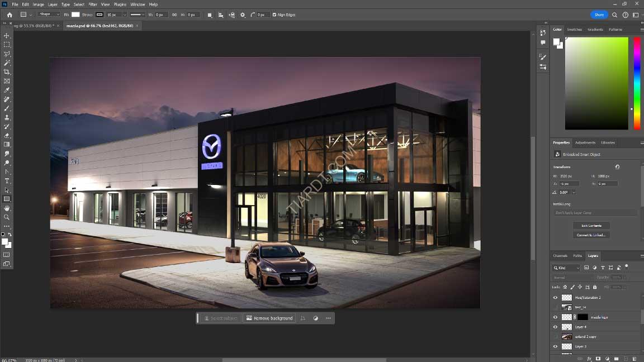The width and height of the screenshot is (644, 362).
Task: Click the Share button
Action: point(599,15)
